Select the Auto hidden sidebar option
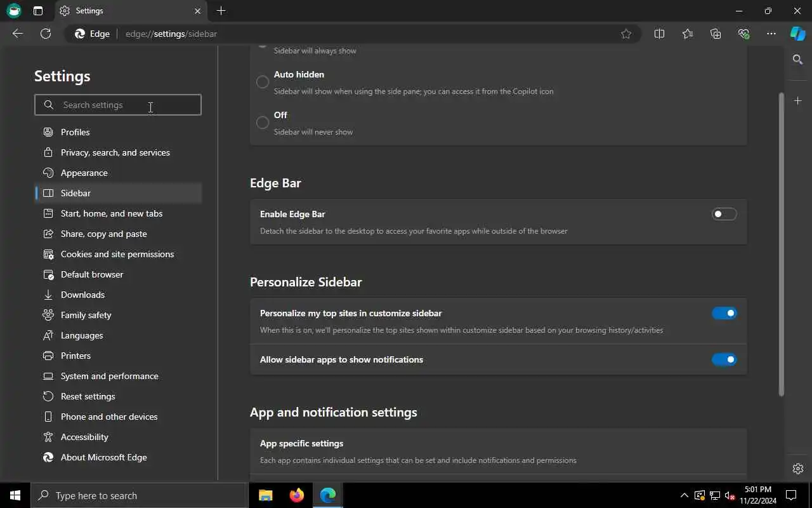This screenshot has height=508, width=812. coord(263,82)
